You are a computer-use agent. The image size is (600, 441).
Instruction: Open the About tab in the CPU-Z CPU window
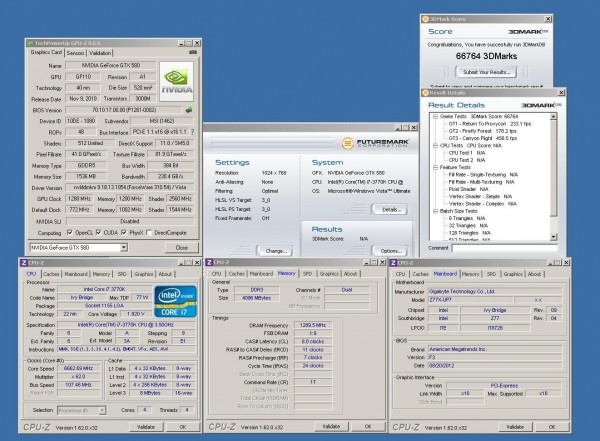click(165, 274)
